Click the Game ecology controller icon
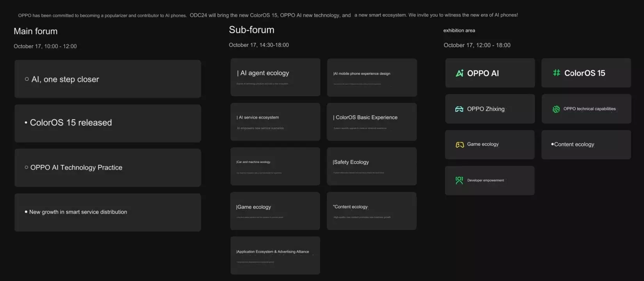The width and height of the screenshot is (644, 281). click(460, 145)
